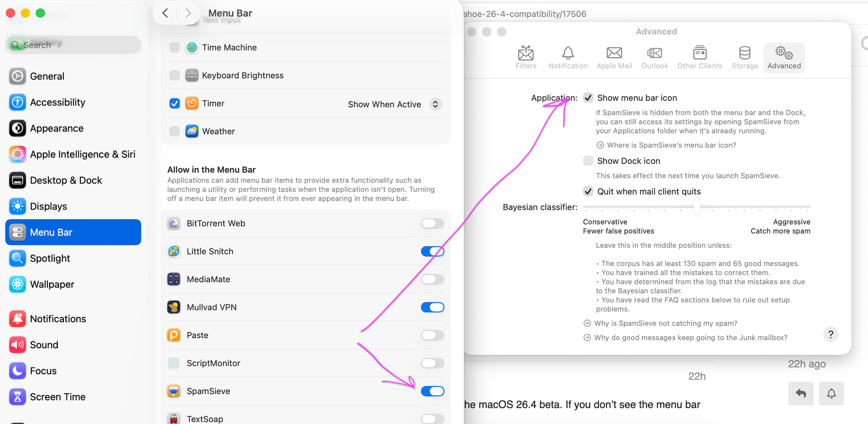Open the Storage settings pane
868x424 pixels.
(x=745, y=57)
